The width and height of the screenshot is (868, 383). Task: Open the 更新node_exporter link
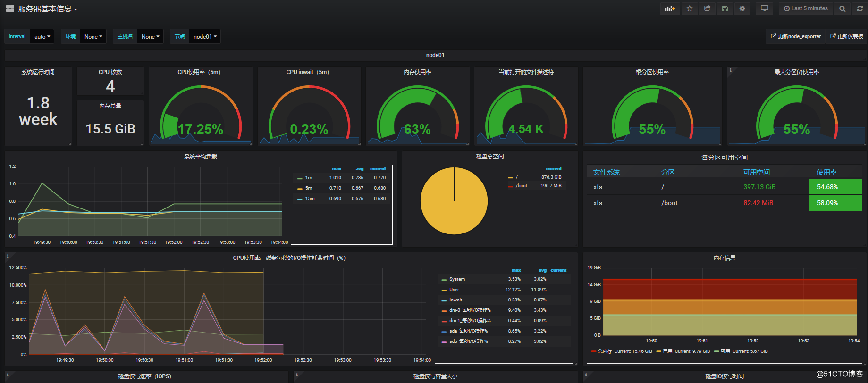click(x=796, y=36)
